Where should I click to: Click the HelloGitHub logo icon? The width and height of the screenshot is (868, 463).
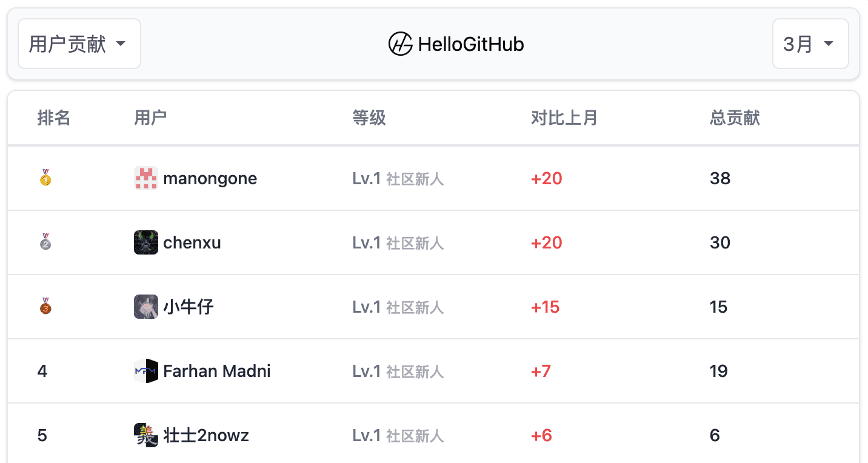400,44
